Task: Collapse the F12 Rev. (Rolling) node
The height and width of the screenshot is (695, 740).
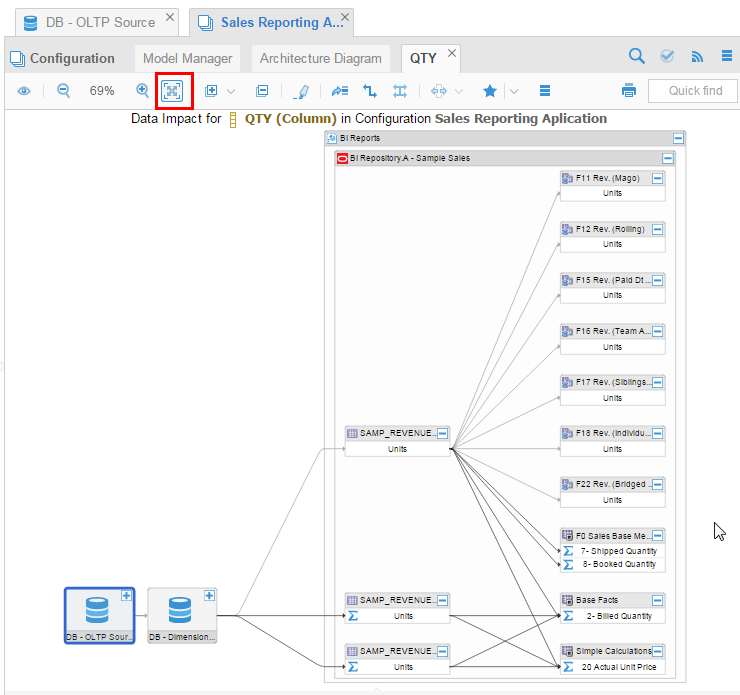Action: [x=657, y=229]
